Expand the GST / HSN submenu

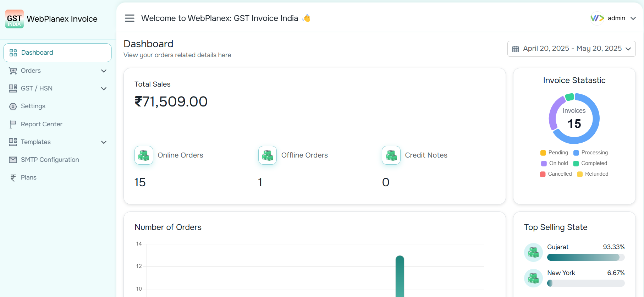click(57, 88)
